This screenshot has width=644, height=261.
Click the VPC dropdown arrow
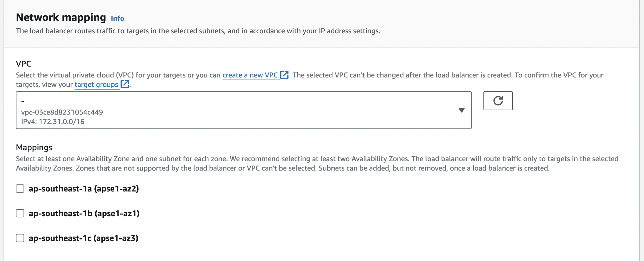coord(461,110)
